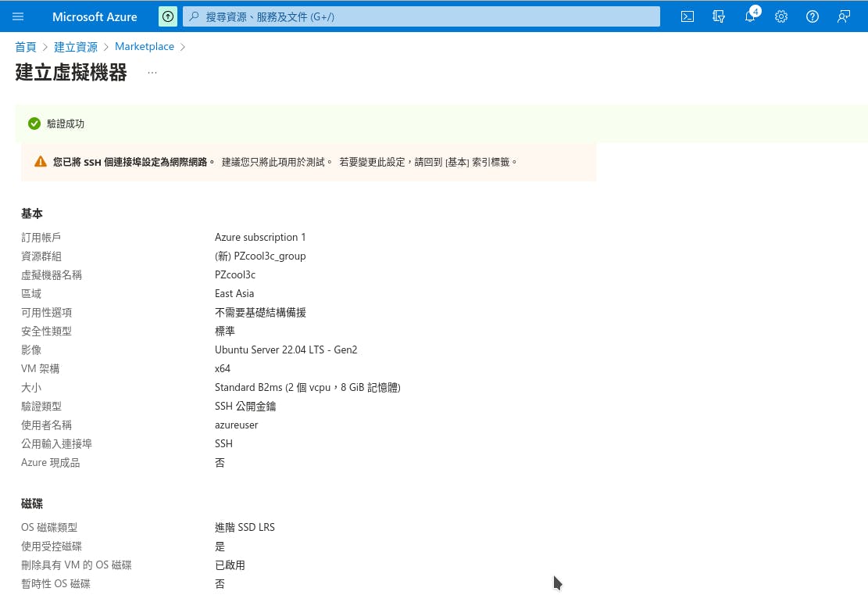Go to Microsoft Azure home title
868x613 pixels.
click(95, 16)
